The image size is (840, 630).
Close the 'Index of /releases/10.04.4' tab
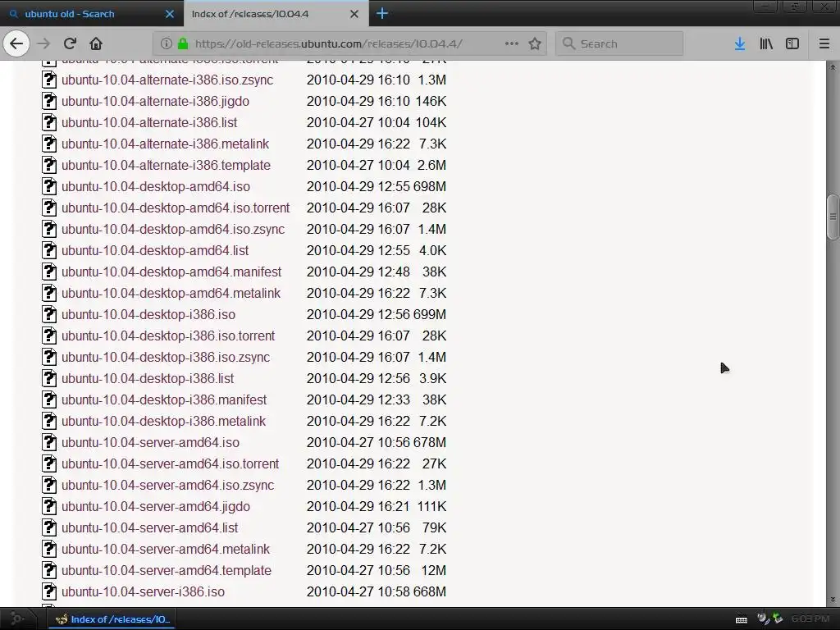pyautogui.click(x=354, y=14)
